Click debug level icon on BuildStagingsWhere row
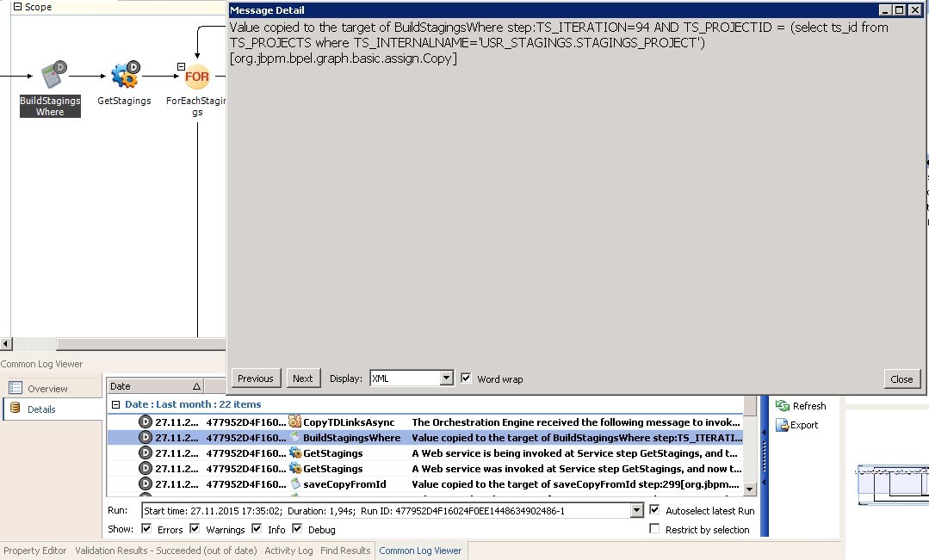The width and height of the screenshot is (929, 560). point(146,438)
